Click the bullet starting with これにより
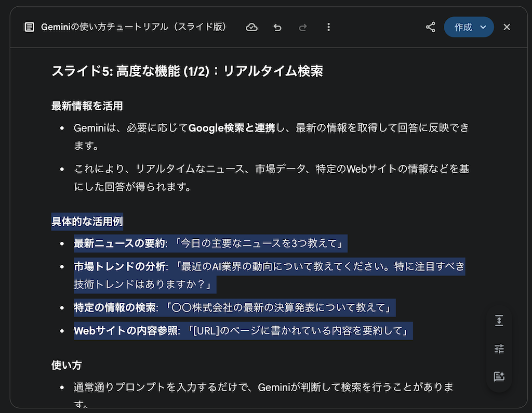This screenshot has height=413, width=532. click(x=271, y=177)
